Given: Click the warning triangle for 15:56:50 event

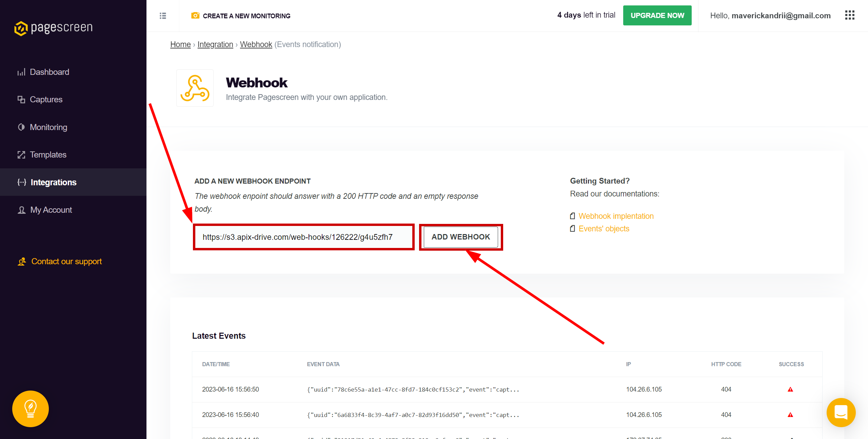Looking at the screenshot, I should pyautogui.click(x=790, y=390).
